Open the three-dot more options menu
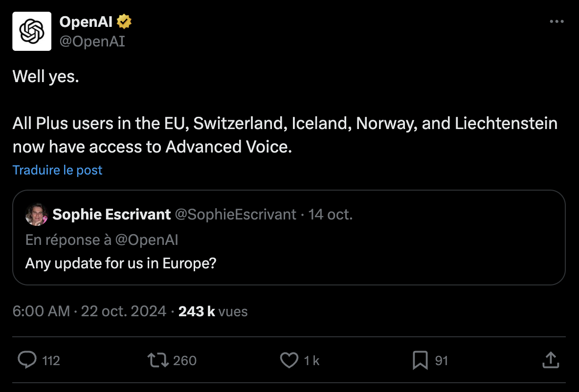579x392 pixels. (x=557, y=22)
